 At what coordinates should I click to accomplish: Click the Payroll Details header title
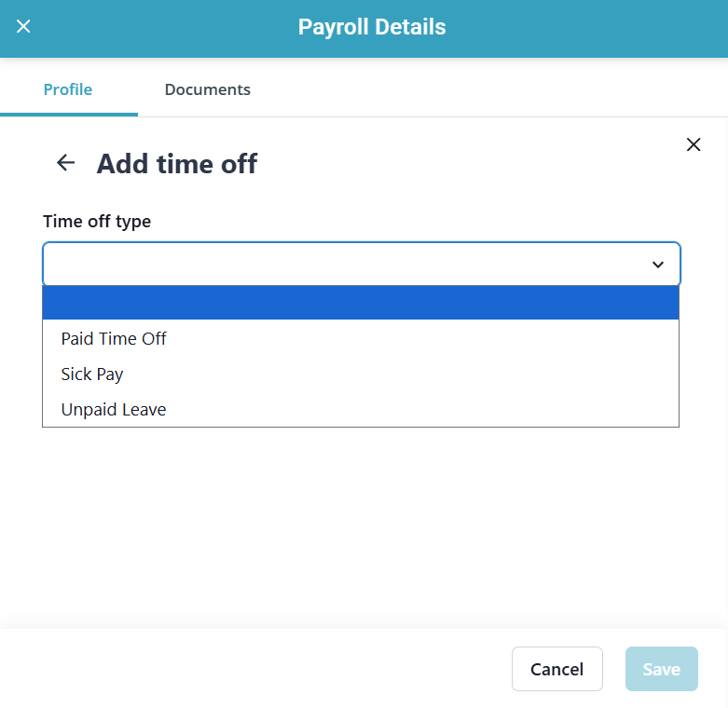click(x=372, y=27)
